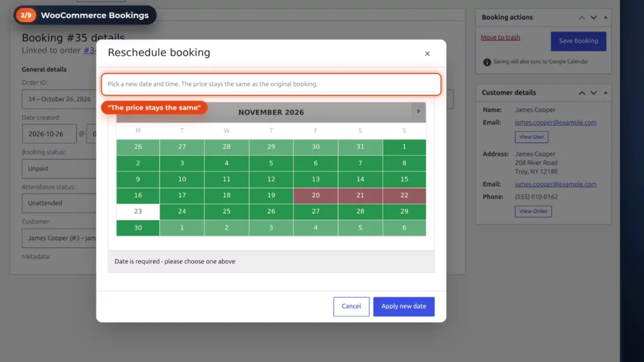
Task: Select December 6 in the last calendar row
Action: tap(404, 228)
